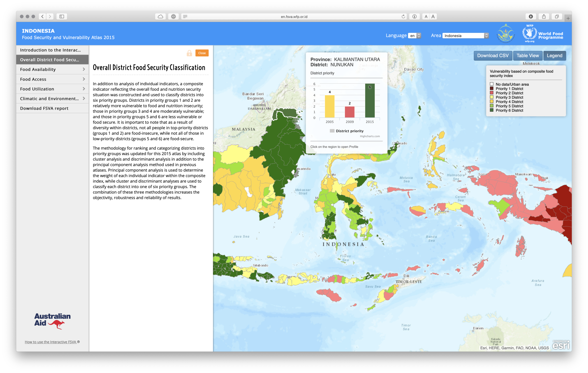
Task: Decrease text size with small A
Action: [426, 16]
